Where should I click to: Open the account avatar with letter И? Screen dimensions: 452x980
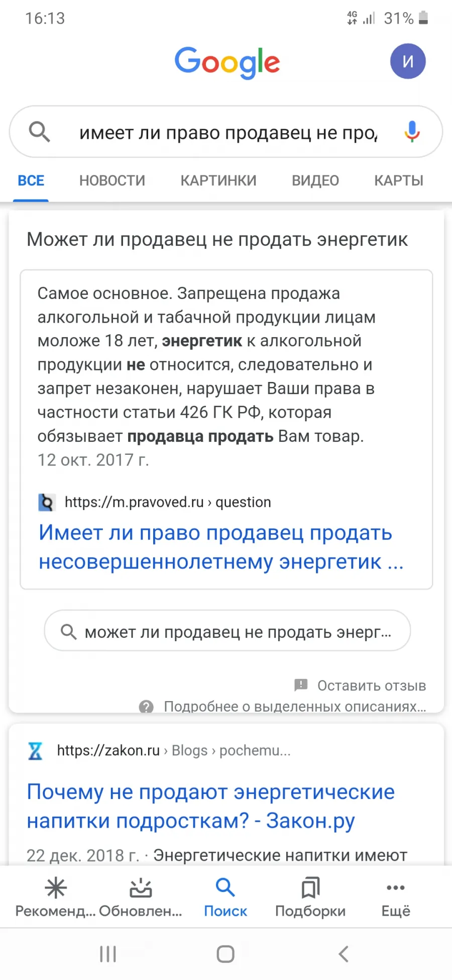[x=408, y=61]
